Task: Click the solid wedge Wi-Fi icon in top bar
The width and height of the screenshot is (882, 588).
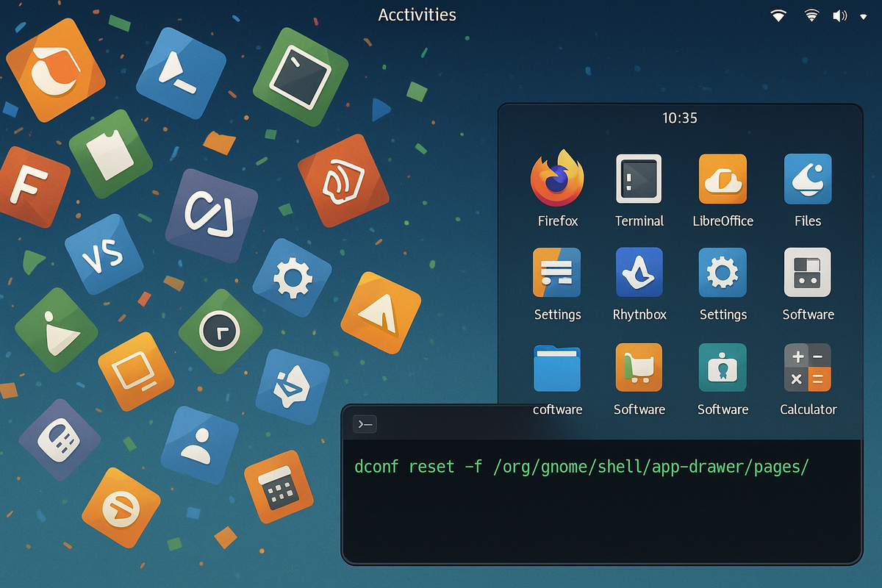Action: coord(778,15)
